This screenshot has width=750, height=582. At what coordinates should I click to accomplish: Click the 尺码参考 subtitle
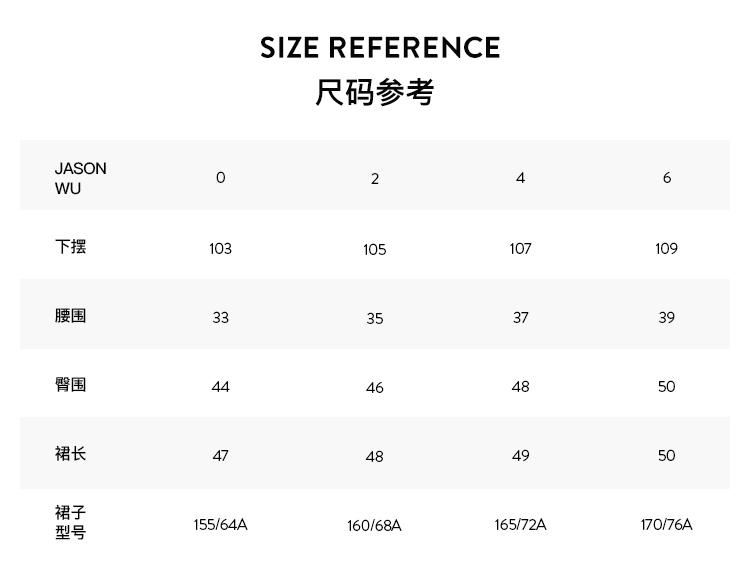tap(375, 93)
